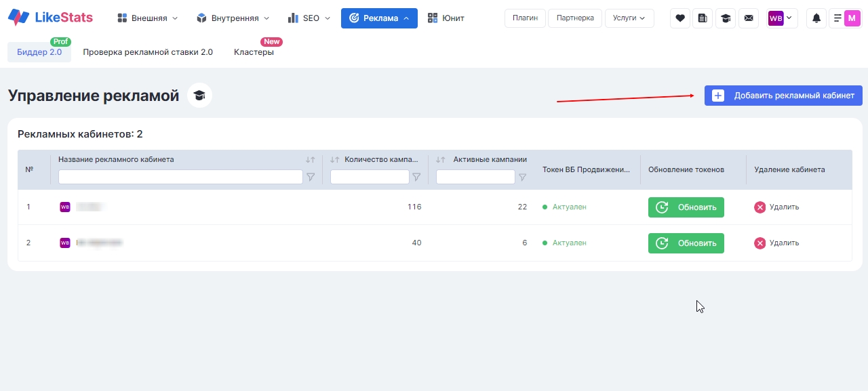Open Проверка рекламной ставки 2.0 tab
The width and height of the screenshot is (868, 391).
pyautogui.click(x=148, y=52)
